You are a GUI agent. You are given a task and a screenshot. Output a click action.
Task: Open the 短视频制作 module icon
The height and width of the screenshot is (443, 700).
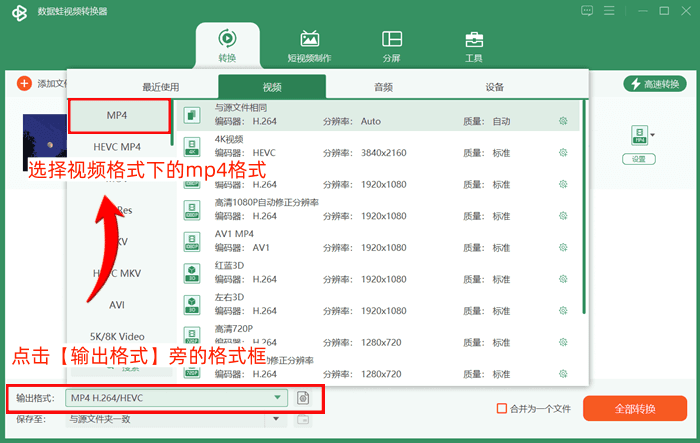point(309,39)
